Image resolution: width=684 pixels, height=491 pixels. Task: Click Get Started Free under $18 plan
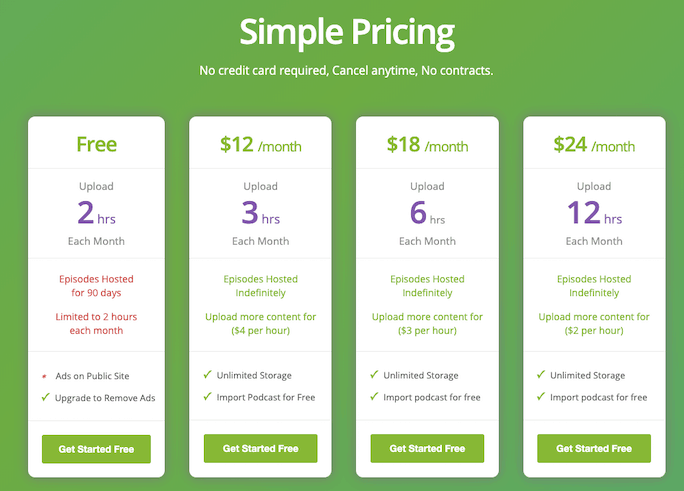tap(427, 448)
